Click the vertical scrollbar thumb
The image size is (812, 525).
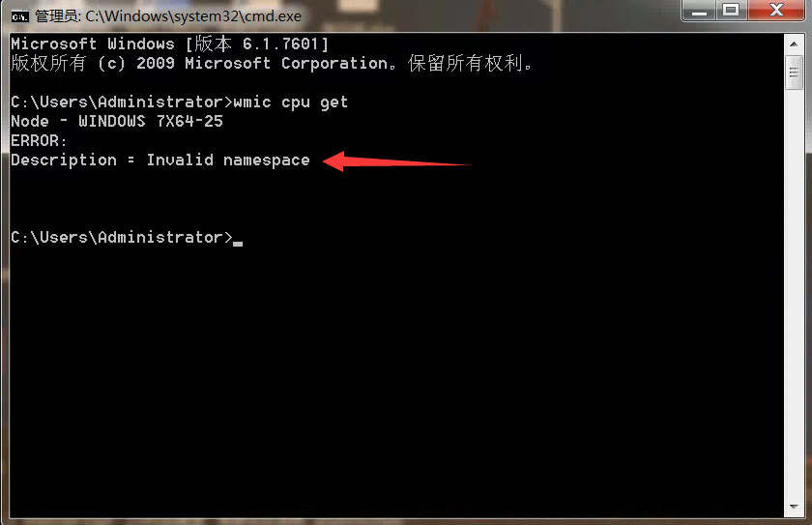(x=794, y=73)
